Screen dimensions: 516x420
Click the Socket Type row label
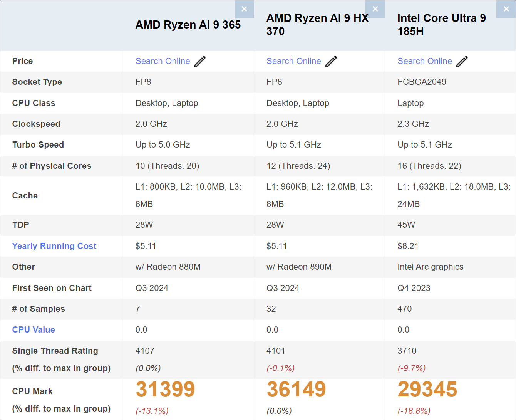[37, 82]
